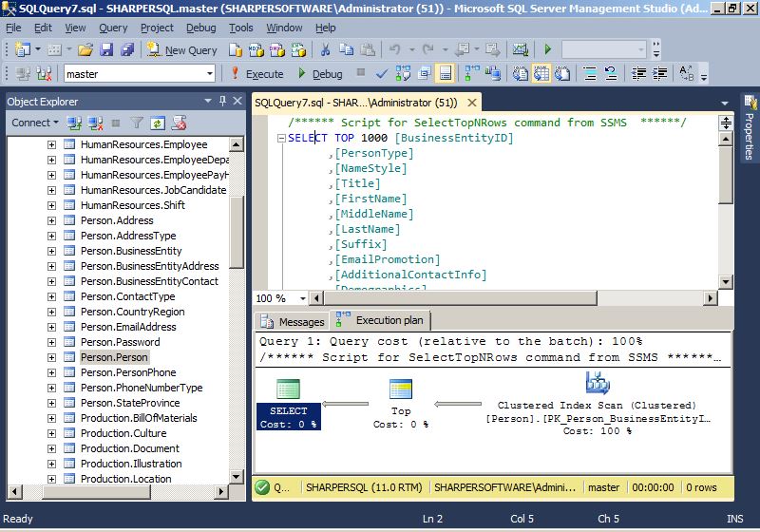
Task: Copy selection using the copy icon
Action: (x=346, y=49)
